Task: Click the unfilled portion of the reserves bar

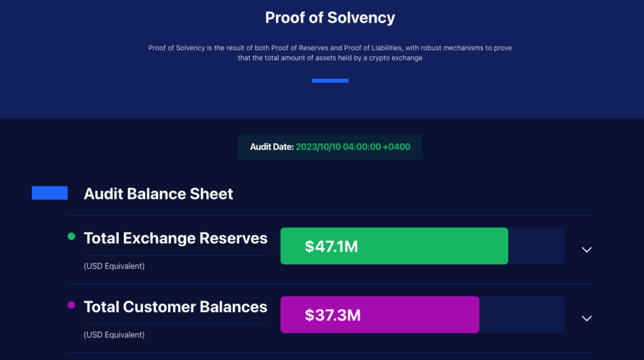Action: tap(536, 246)
